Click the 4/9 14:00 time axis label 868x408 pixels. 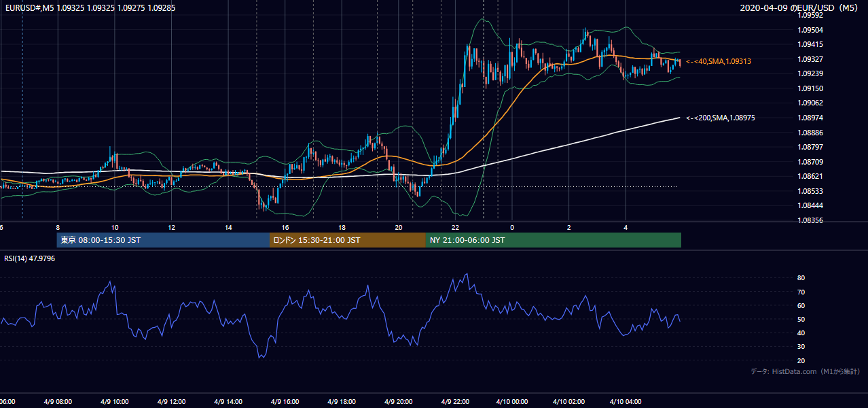point(228,401)
